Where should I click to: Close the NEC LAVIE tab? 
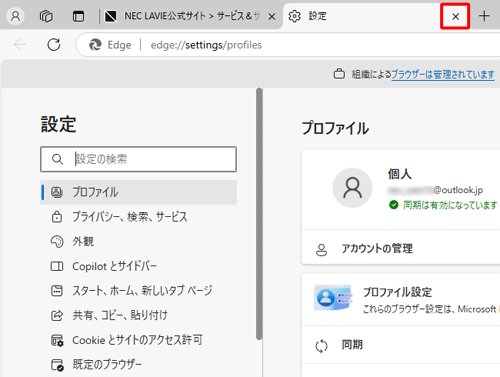point(272,16)
